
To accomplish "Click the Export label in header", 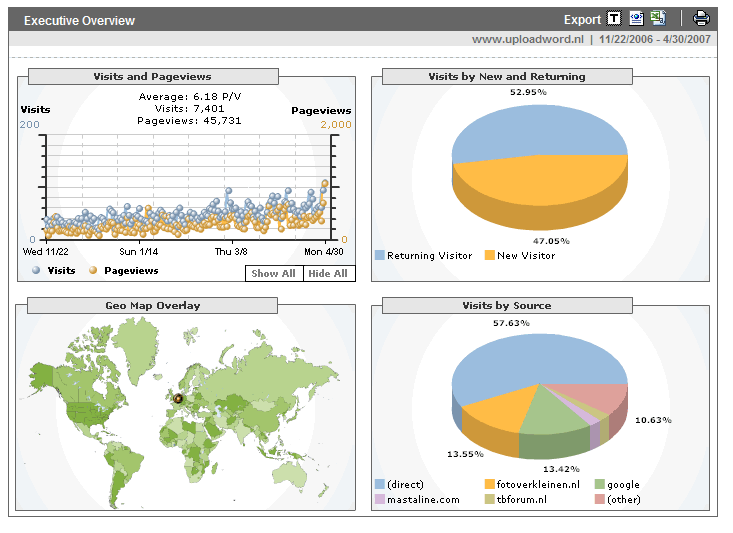I will [582, 20].
